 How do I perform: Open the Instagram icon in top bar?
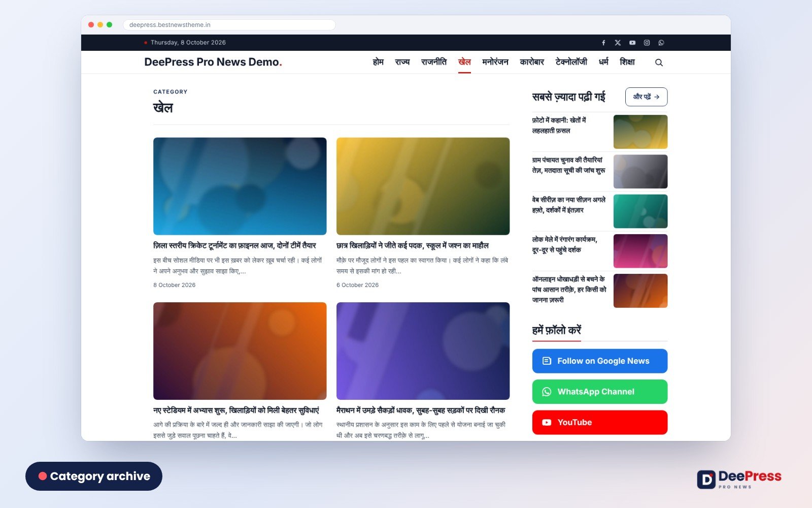647,43
